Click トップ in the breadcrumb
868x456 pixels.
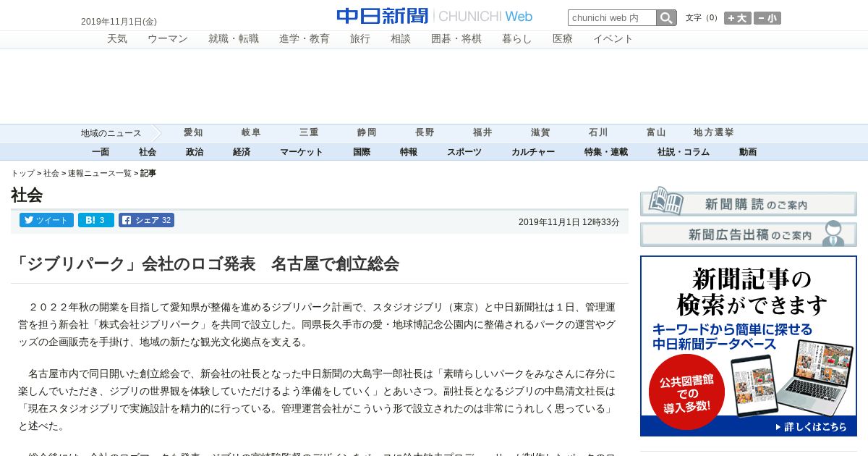click(x=22, y=174)
